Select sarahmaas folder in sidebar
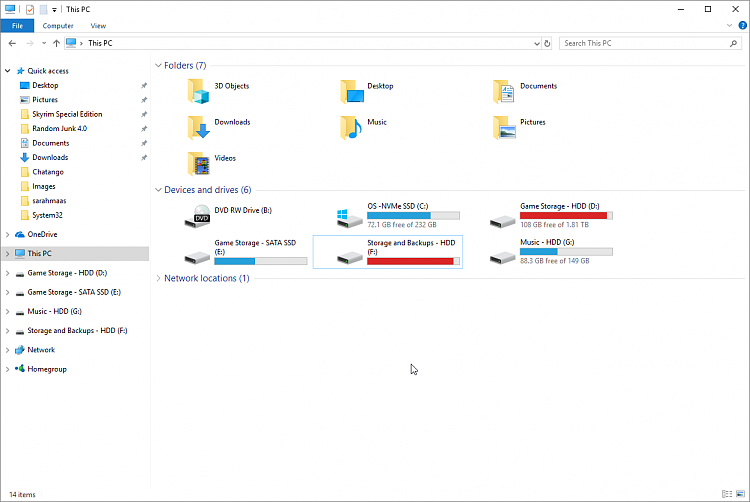 click(49, 201)
